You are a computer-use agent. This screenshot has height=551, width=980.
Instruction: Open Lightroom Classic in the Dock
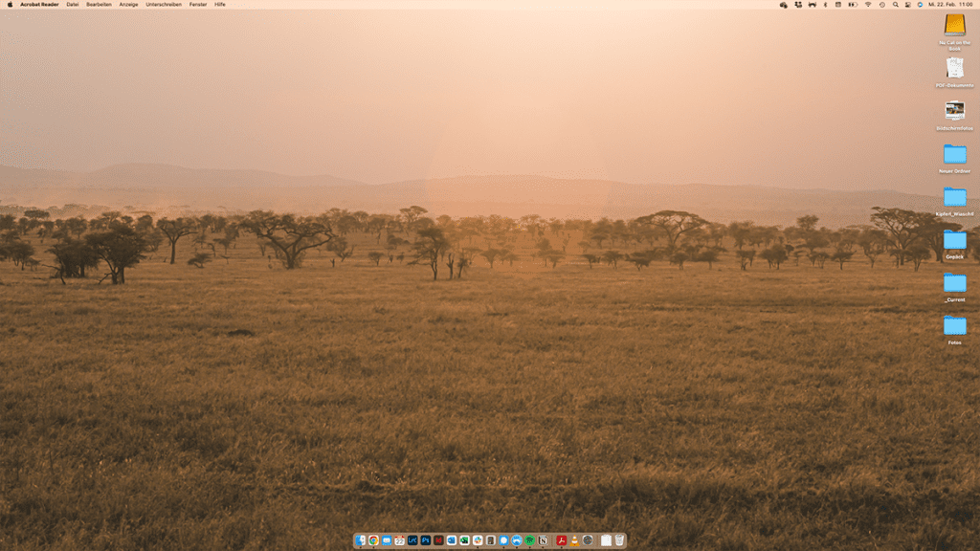(412, 540)
